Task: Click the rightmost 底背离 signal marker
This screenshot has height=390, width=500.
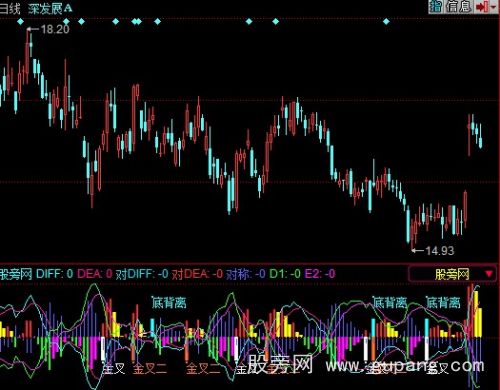Action: click(443, 302)
